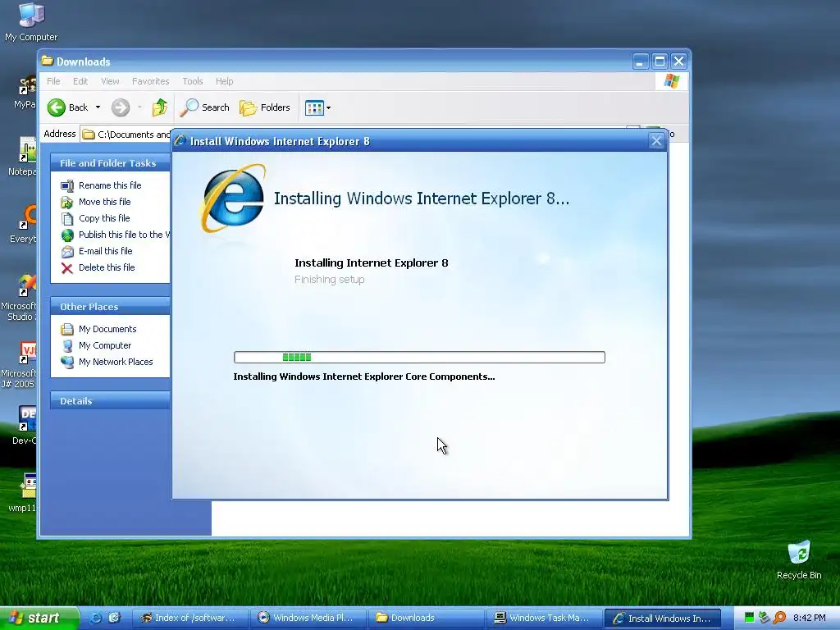Click the IE8 installation progress bar
This screenshot has height=630, width=840.
pos(419,358)
